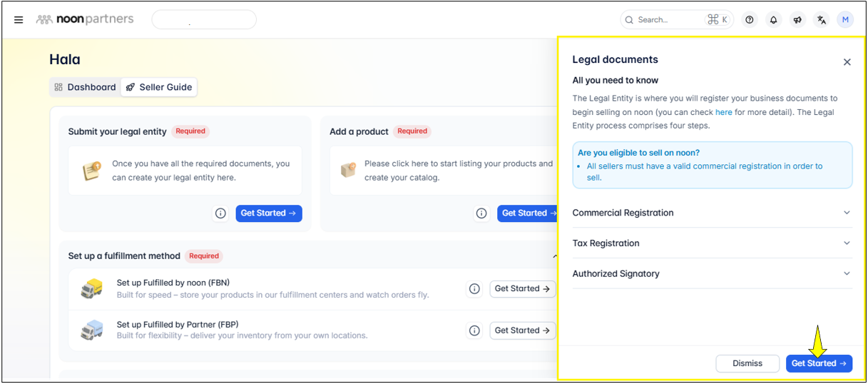
Task: Open the language translation icon
Action: click(822, 20)
